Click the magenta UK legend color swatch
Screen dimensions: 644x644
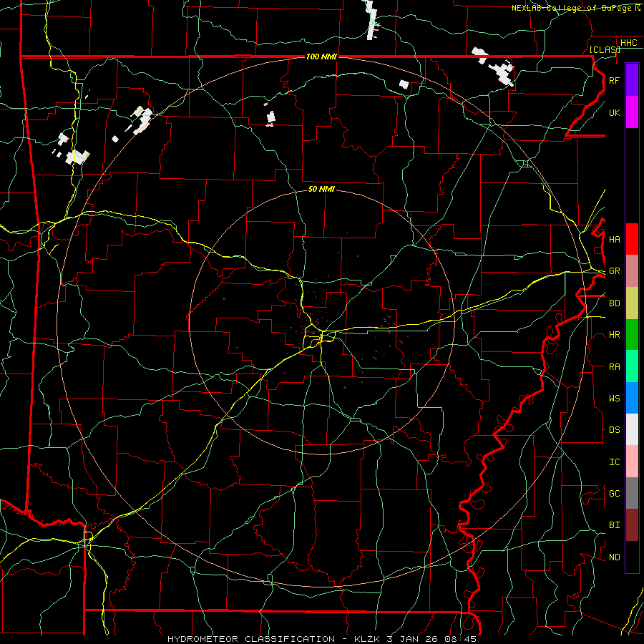click(x=632, y=112)
